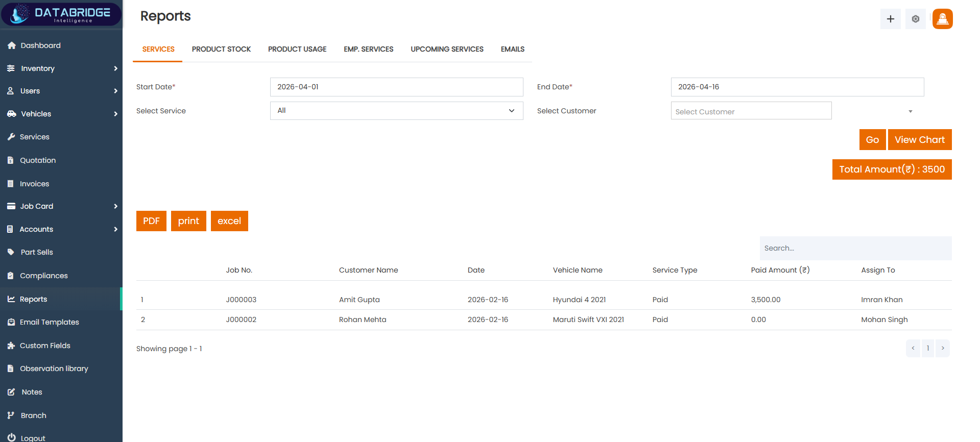980x442 pixels.
Task: Click the Part Sells tag icon
Action: [11, 252]
